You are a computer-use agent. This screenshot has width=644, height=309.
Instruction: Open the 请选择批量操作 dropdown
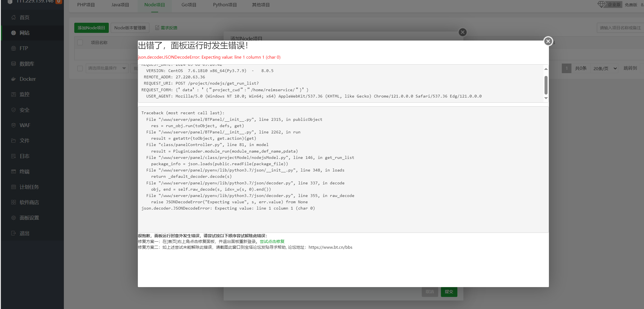[x=107, y=68]
